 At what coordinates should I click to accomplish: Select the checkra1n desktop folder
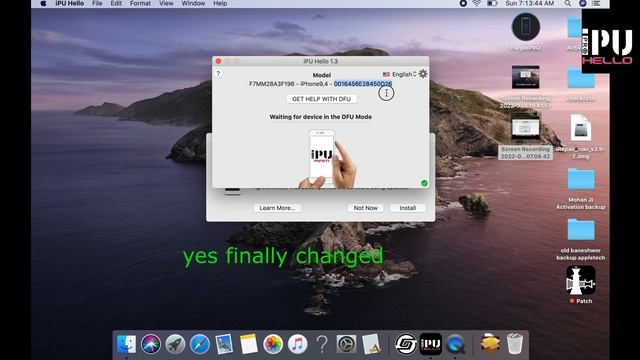(580, 78)
